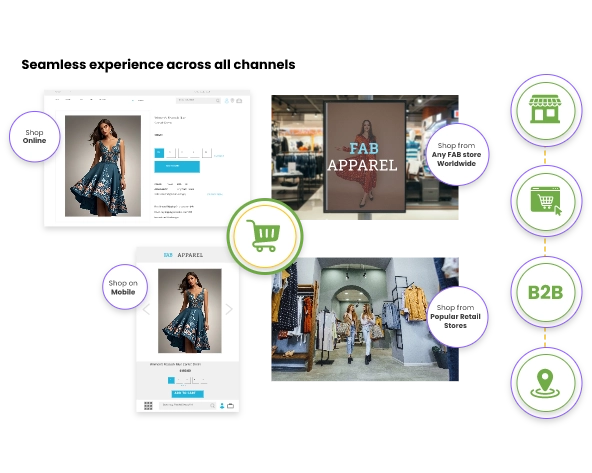Show next product image on mobile
The width and height of the screenshot is (592, 473).
pos(229,309)
